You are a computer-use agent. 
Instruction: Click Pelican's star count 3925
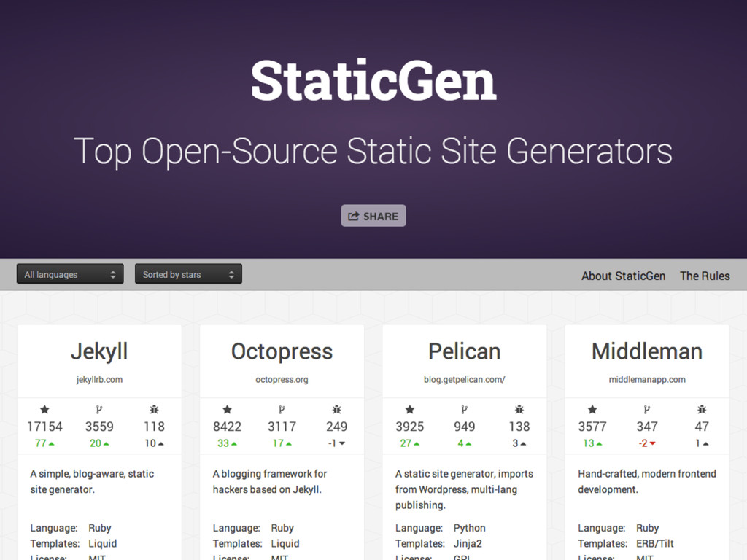click(410, 427)
